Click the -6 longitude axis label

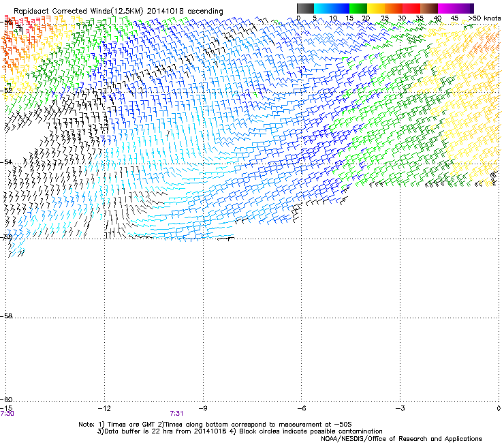pyautogui.click(x=301, y=408)
